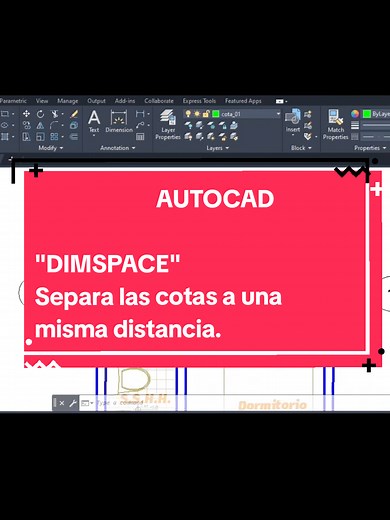Screen dimensions: 390x520
Task: Toggle cota_01 layer lock padlock
Action: [x=206, y=114]
